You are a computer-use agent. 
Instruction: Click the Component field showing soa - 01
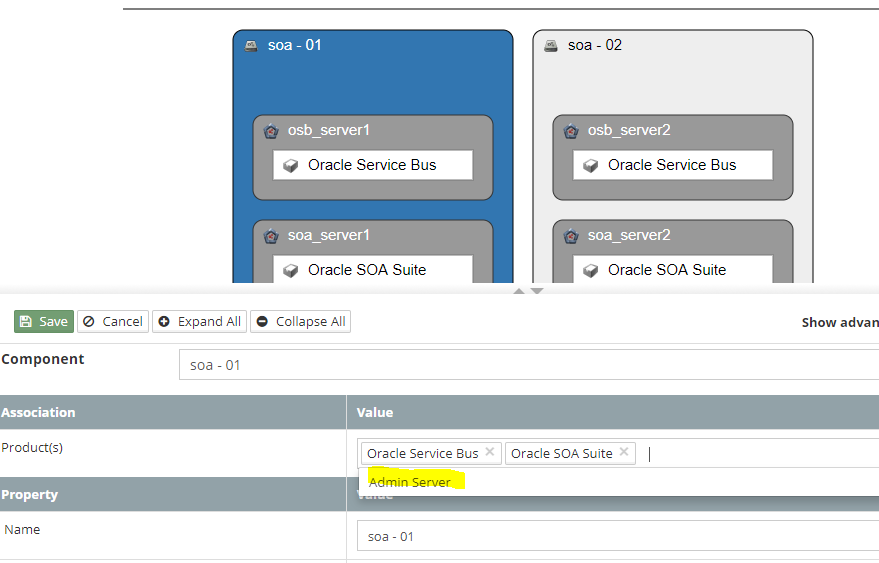(x=529, y=365)
